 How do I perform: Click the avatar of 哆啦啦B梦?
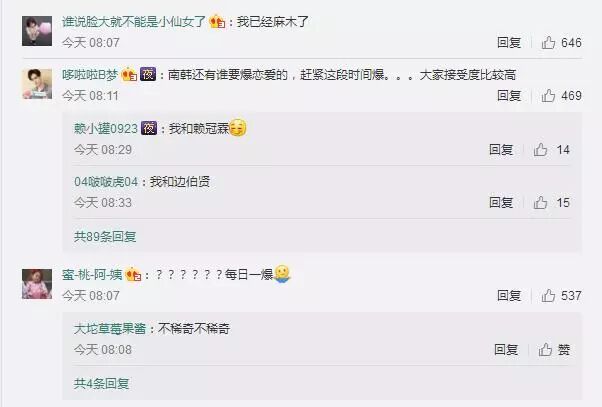tap(37, 84)
